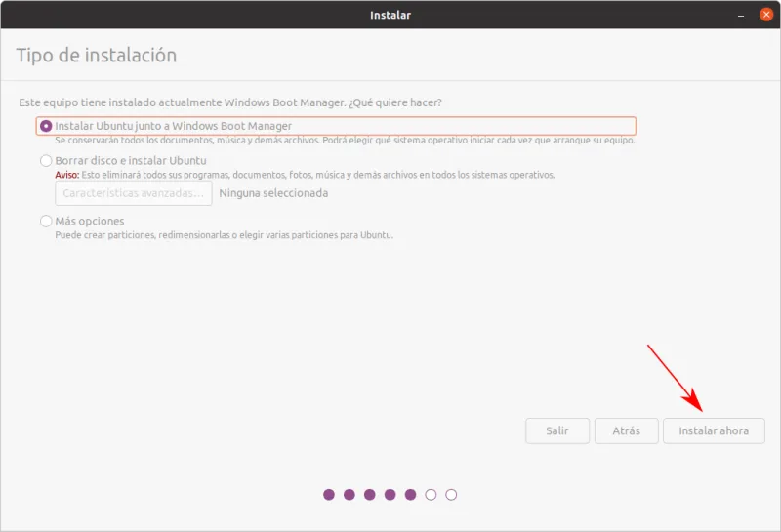This screenshot has height=532, width=781.
Task: Click the Tipo de instalación heading
Action: [x=97, y=56]
